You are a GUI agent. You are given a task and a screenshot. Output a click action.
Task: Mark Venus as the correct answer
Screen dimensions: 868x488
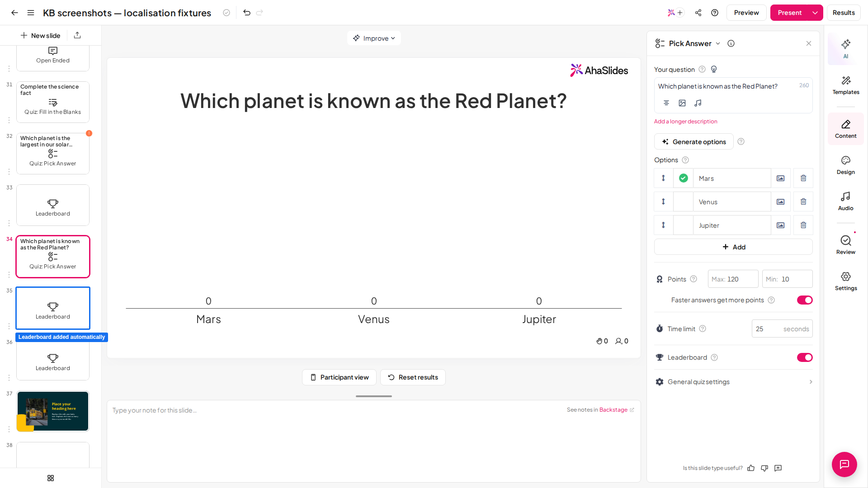(x=684, y=202)
